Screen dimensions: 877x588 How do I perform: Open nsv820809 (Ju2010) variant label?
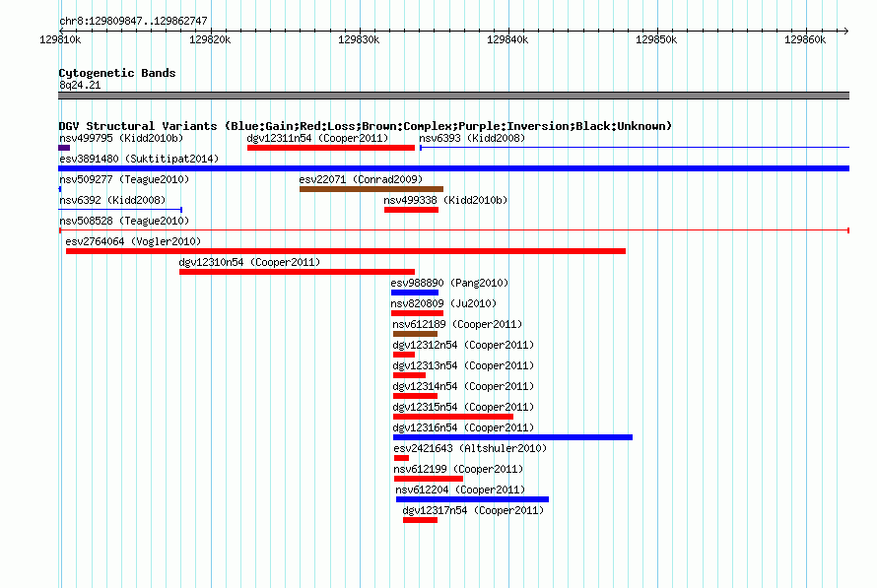click(x=443, y=303)
